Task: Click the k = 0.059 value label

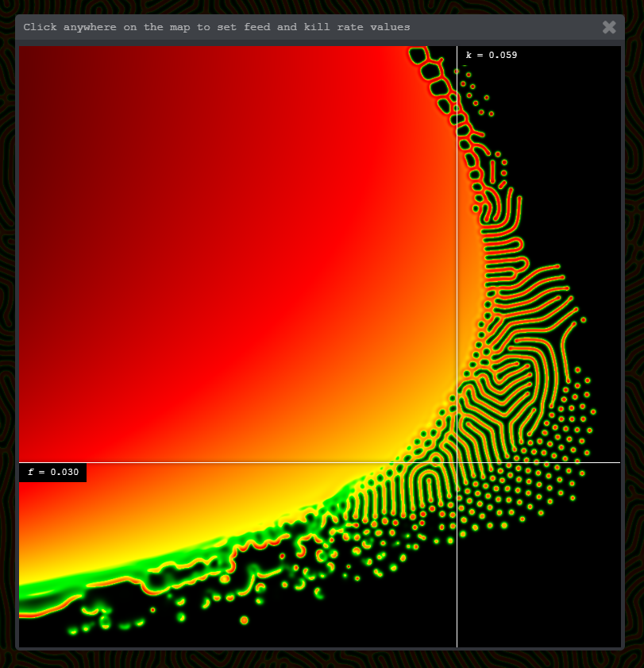Action: point(491,55)
